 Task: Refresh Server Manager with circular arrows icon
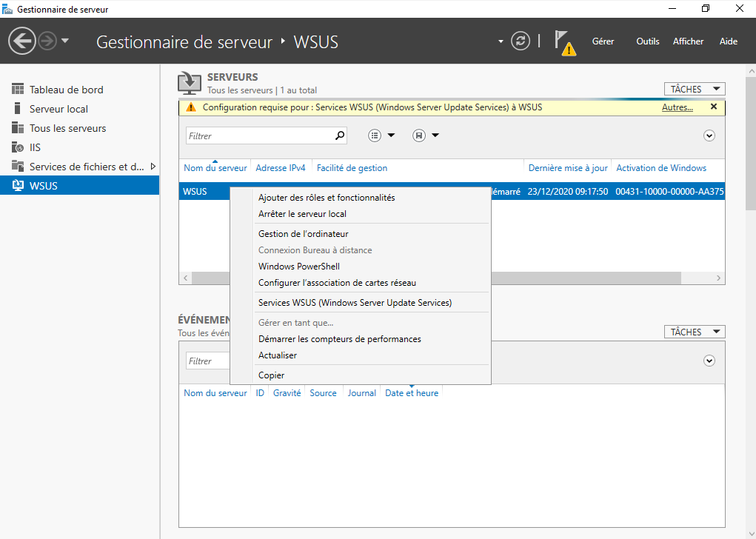click(x=521, y=41)
